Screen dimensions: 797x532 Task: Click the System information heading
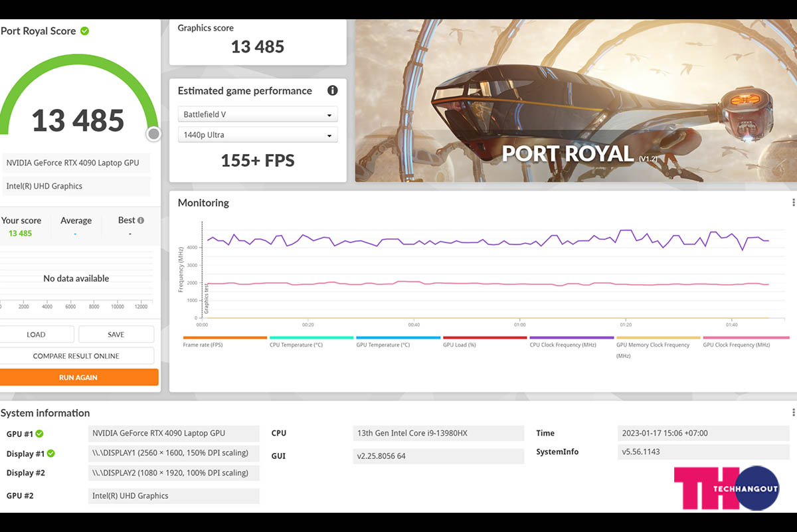45,412
